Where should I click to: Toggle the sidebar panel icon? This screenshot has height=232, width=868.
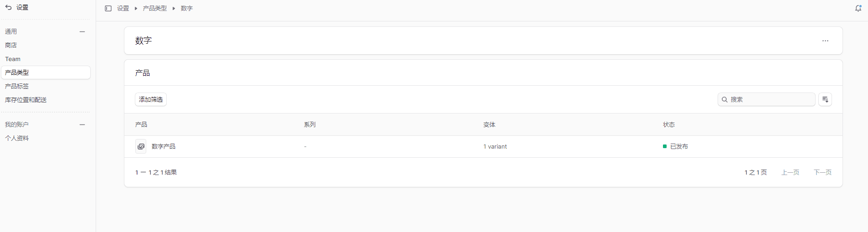click(108, 8)
